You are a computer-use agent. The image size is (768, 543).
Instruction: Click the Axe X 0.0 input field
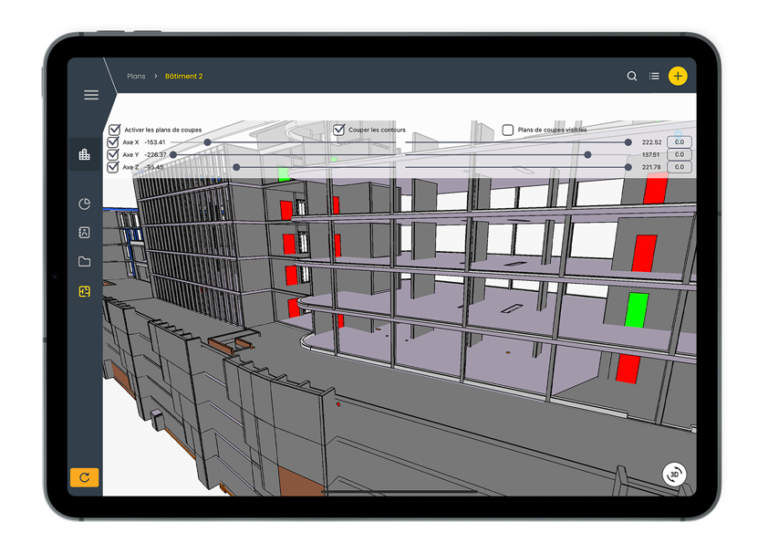679,142
